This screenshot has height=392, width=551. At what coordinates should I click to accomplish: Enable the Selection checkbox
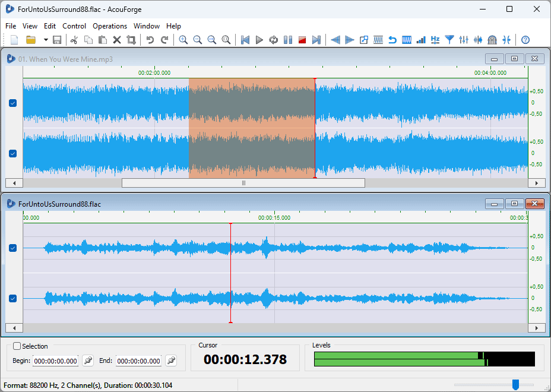[x=17, y=346]
